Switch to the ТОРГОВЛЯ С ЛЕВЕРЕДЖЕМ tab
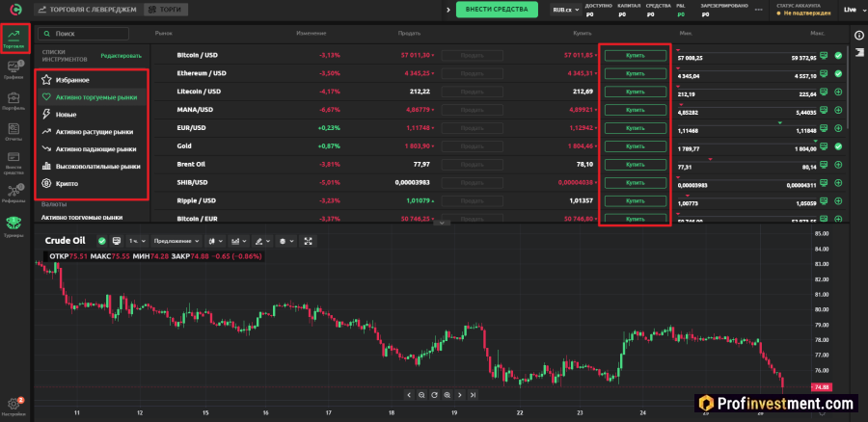 pos(87,10)
